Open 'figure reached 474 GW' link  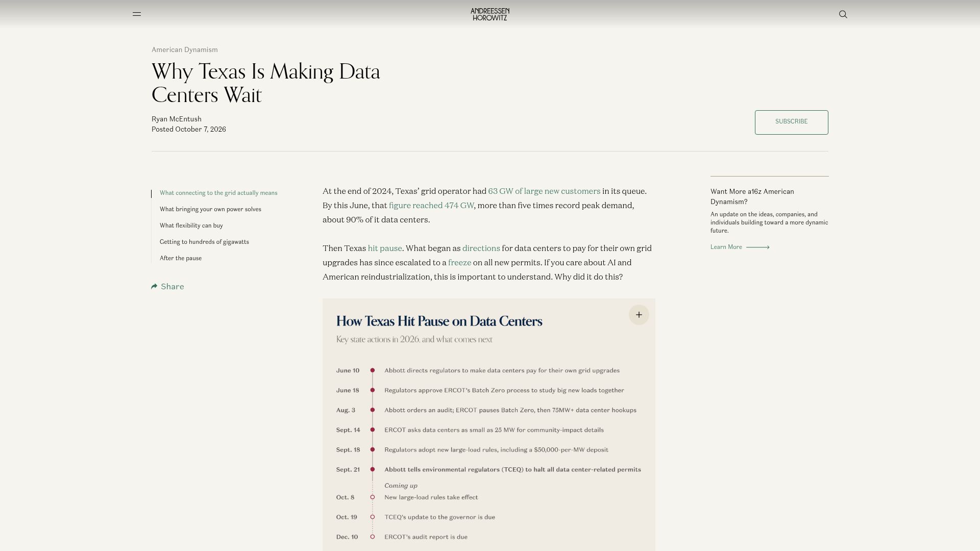tap(431, 206)
